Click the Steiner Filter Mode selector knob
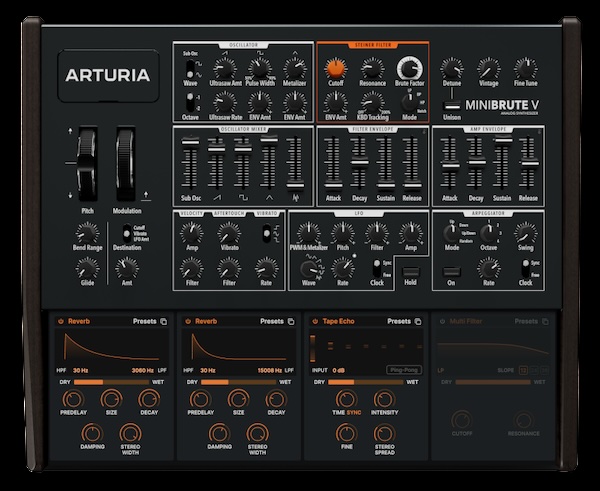 [408, 102]
